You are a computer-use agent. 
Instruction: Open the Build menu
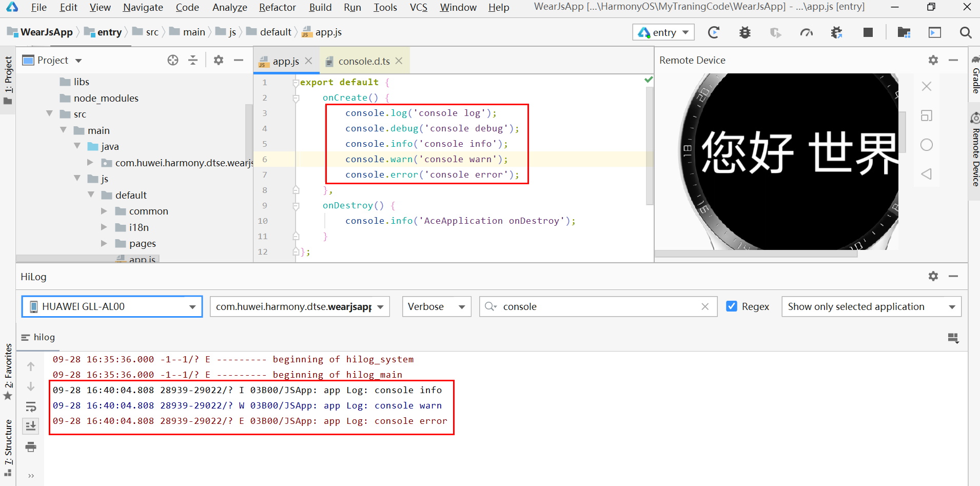[320, 7]
